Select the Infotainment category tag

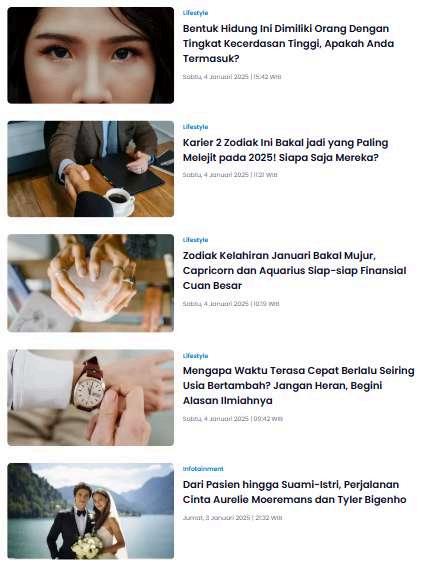[203, 469]
